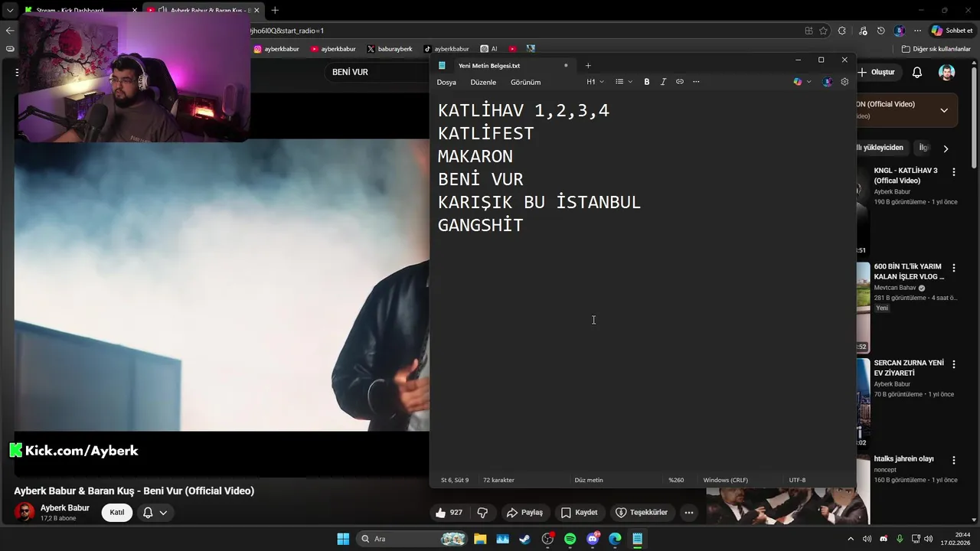
Task: Toggle subscription notification bell for Ayberk Babur
Action: point(148,513)
